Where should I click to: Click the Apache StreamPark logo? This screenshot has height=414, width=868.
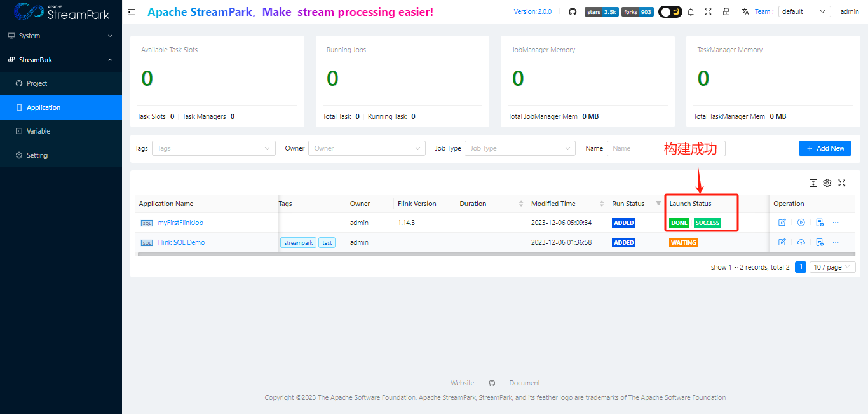pos(61,12)
